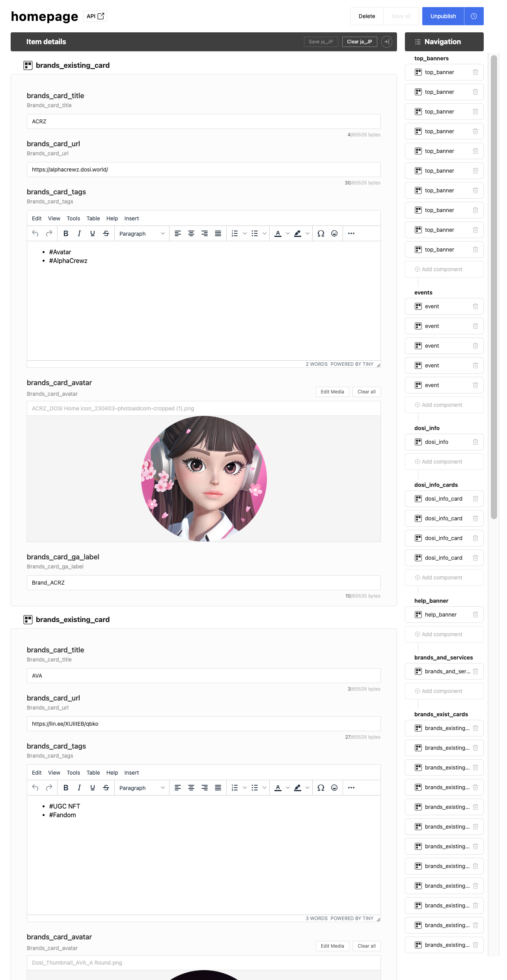Align left in ACRZ tags editor
The image size is (507, 980).
point(178,233)
